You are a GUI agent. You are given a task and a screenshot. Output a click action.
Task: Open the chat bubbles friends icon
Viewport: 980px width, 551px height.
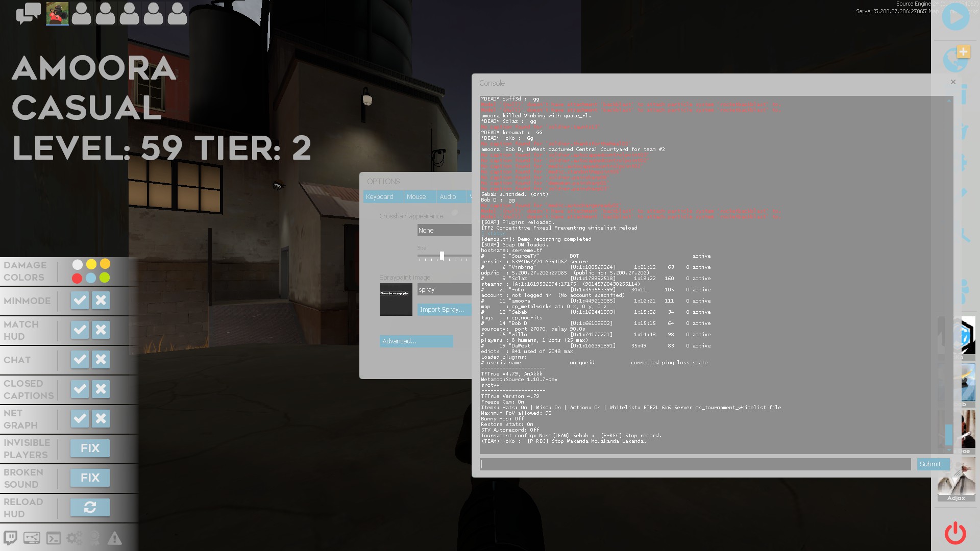click(x=28, y=13)
